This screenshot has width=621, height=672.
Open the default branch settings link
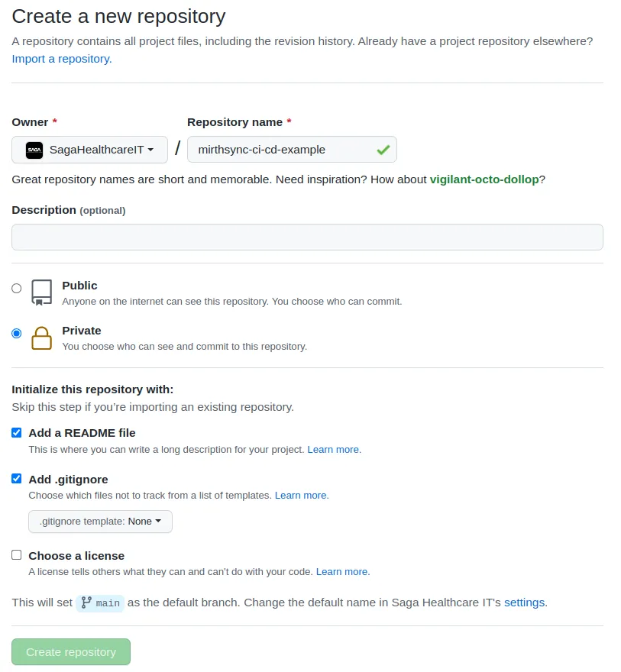tap(524, 603)
